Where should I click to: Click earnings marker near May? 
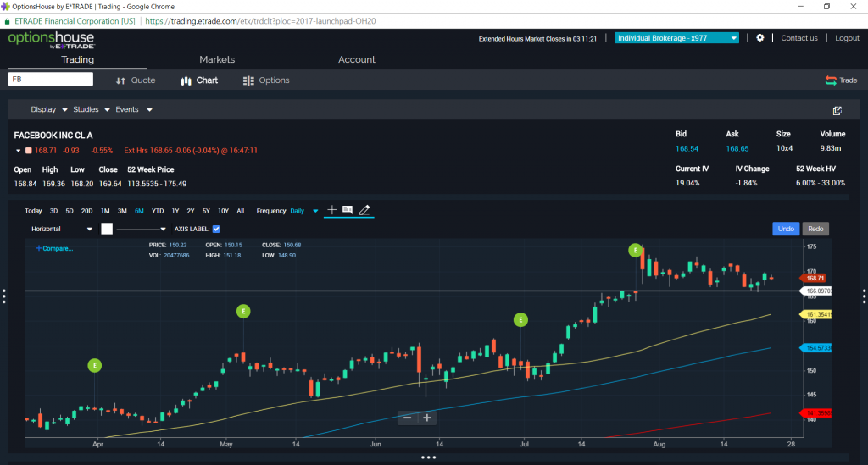pos(243,312)
